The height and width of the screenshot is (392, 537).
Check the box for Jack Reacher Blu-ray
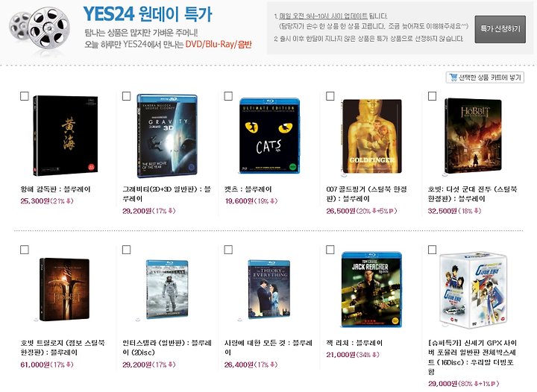tap(330, 250)
